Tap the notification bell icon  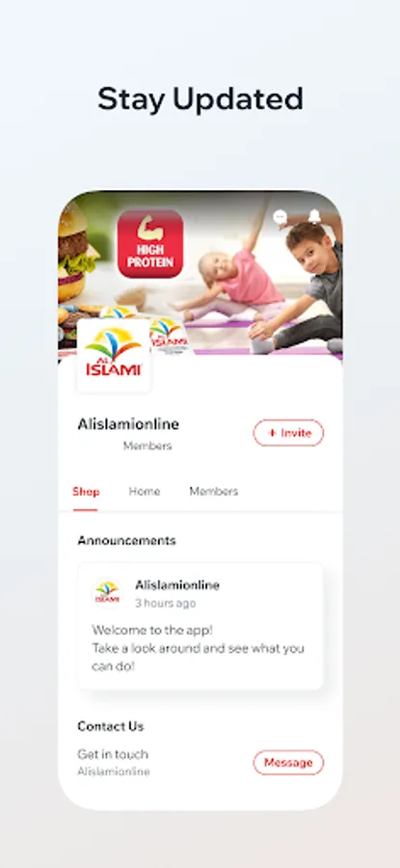click(314, 216)
